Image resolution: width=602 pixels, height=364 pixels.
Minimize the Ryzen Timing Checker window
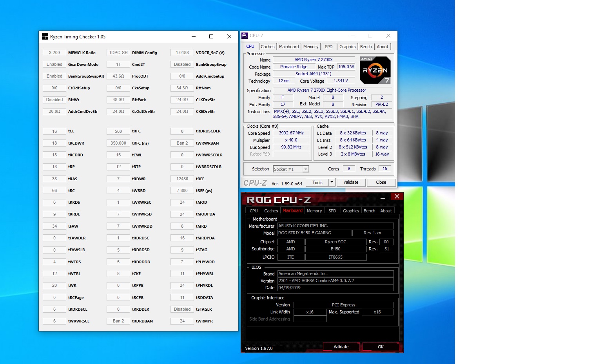tap(194, 36)
